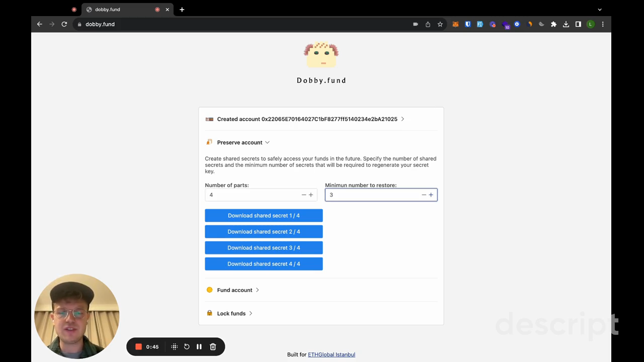Click the purple gear extension with red dot
This screenshot has width=644, height=362.
(x=493, y=24)
